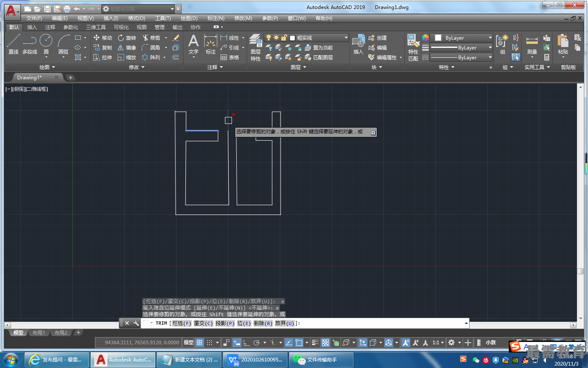Click the 匹配图层 button

pyautogui.click(x=318, y=57)
